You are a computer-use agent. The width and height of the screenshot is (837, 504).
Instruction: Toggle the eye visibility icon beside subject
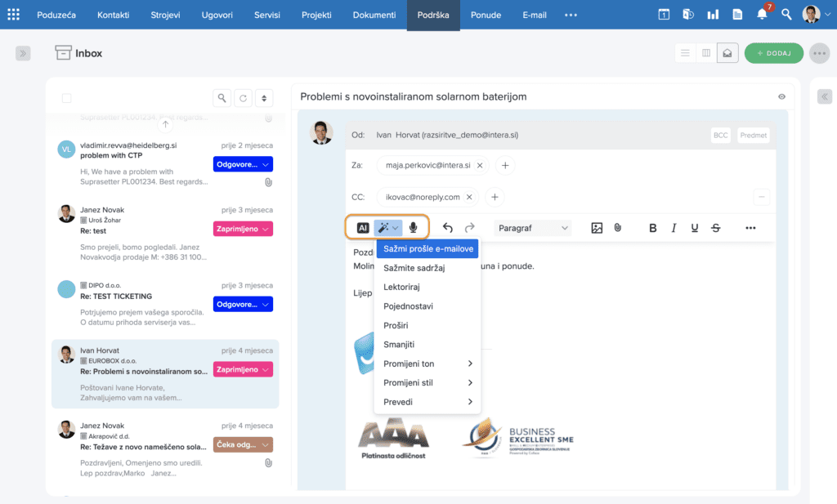(781, 96)
